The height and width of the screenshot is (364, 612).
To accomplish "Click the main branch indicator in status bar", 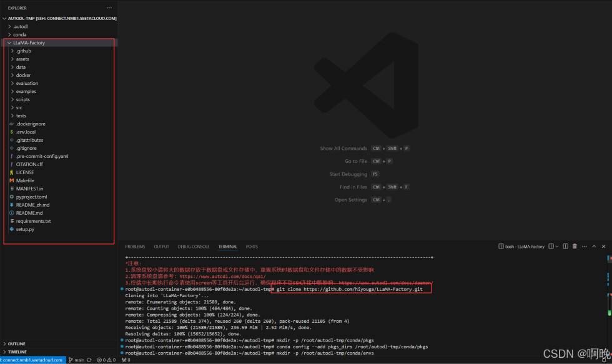I will coord(76,360).
